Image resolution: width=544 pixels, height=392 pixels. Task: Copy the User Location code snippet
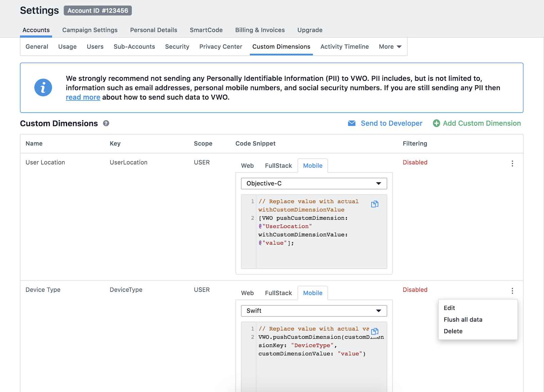tap(375, 204)
